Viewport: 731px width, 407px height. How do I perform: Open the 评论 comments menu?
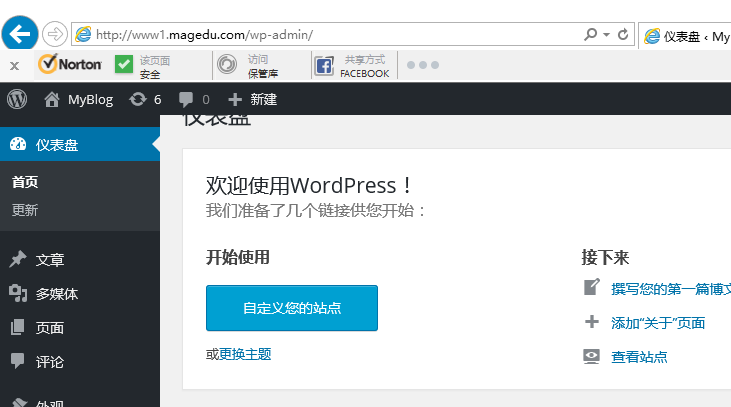coord(50,362)
